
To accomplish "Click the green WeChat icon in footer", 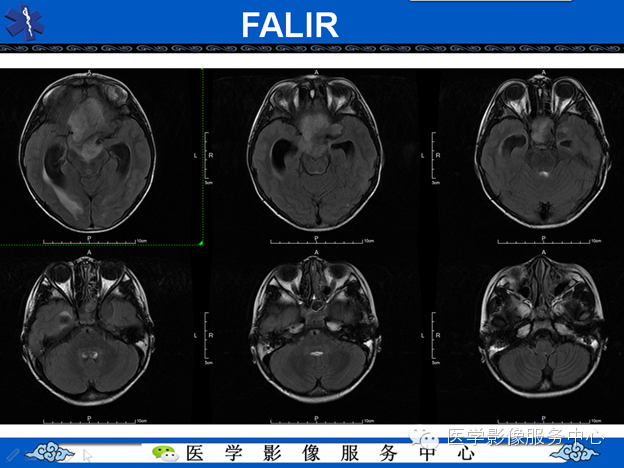I will (165, 453).
